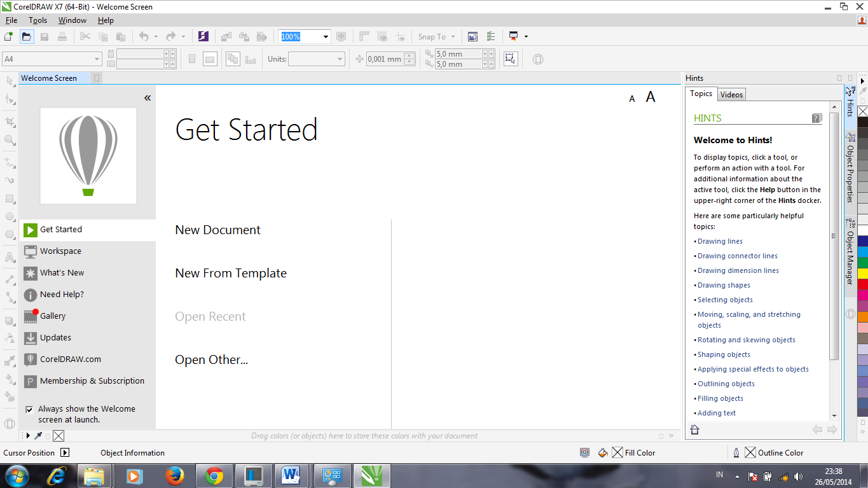Click New From Template link
This screenshot has width=868, height=488.
(231, 274)
